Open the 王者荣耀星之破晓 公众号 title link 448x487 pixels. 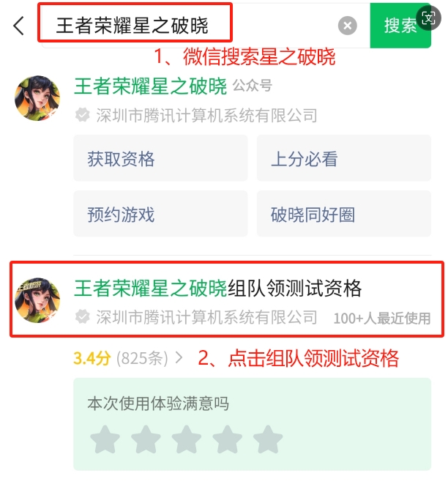tap(150, 86)
